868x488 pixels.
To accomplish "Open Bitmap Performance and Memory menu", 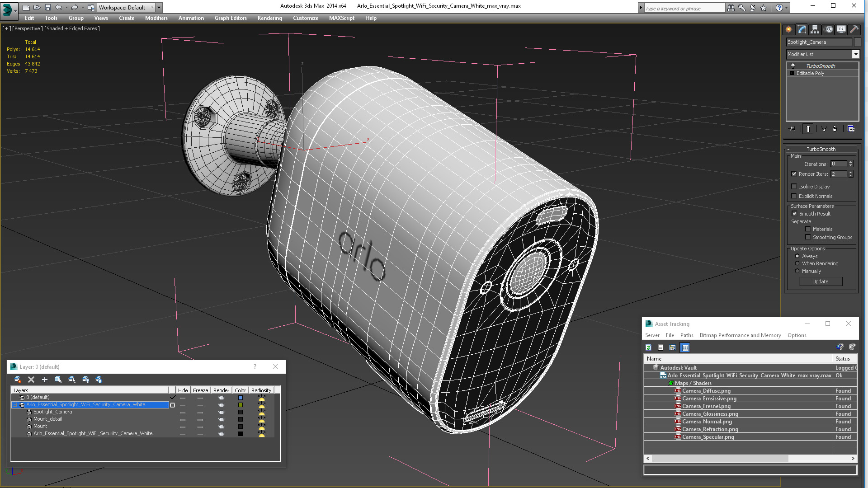I will tap(740, 335).
